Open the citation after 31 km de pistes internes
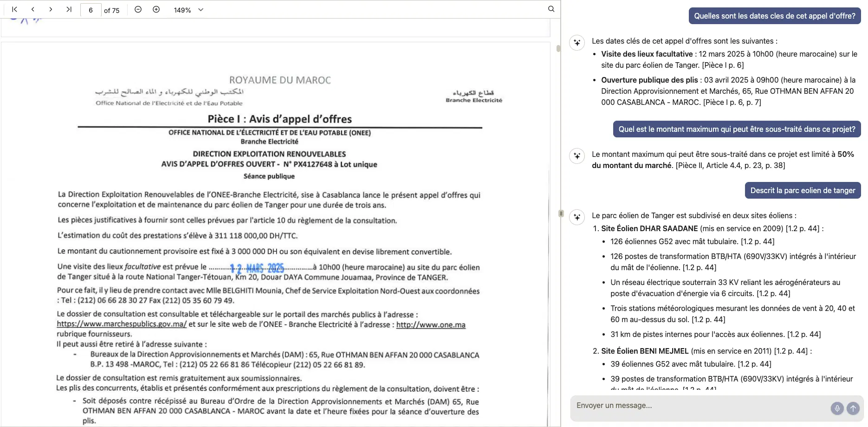 point(804,334)
